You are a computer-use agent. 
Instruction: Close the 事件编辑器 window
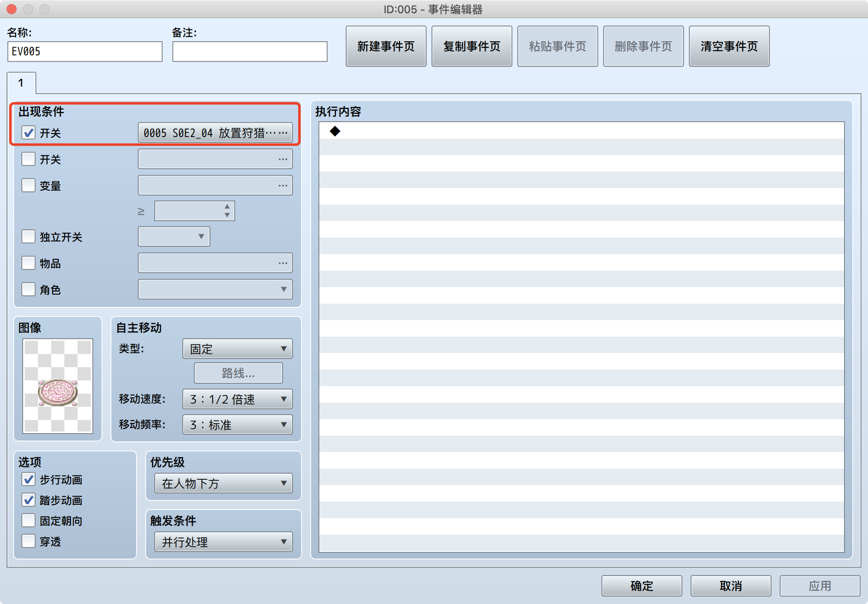(x=12, y=9)
